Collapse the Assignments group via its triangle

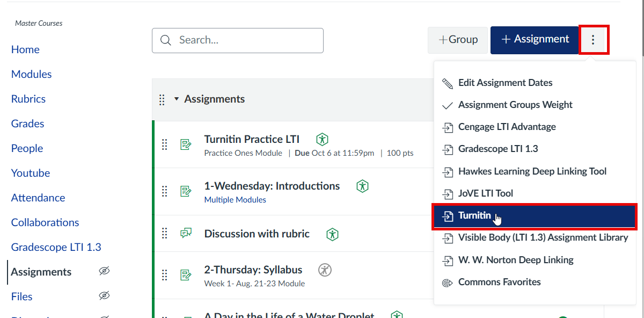pyautogui.click(x=176, y=99)
